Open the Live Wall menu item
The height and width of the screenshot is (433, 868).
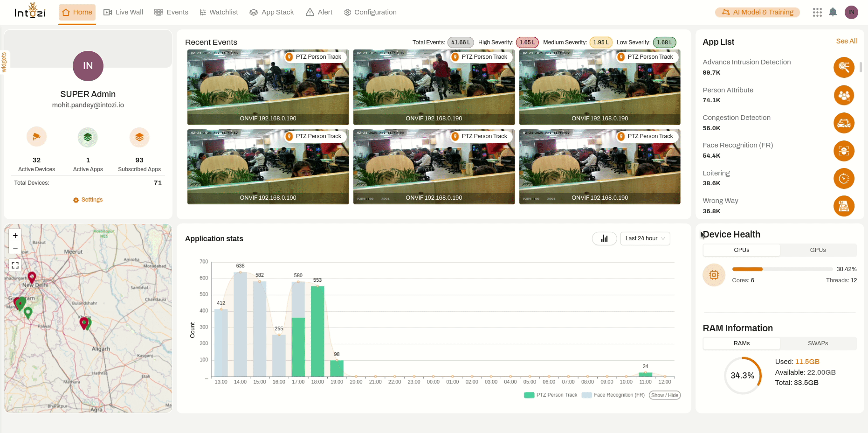124,12
